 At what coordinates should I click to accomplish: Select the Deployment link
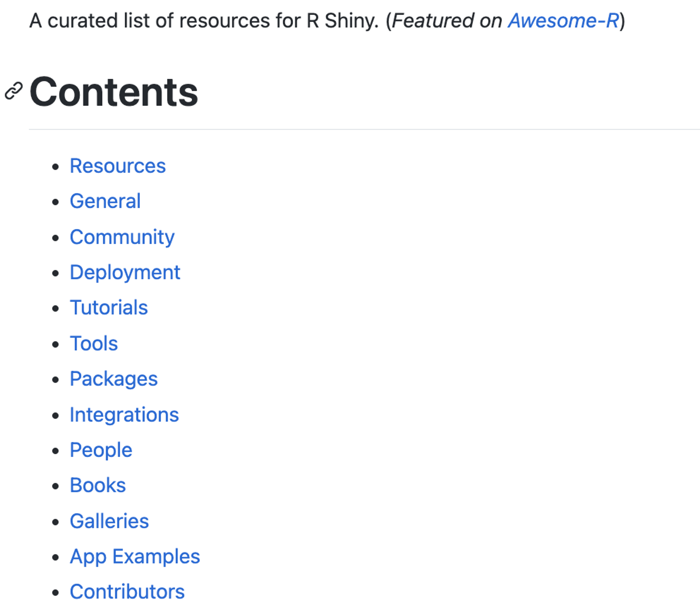click(x=125, y=273)
